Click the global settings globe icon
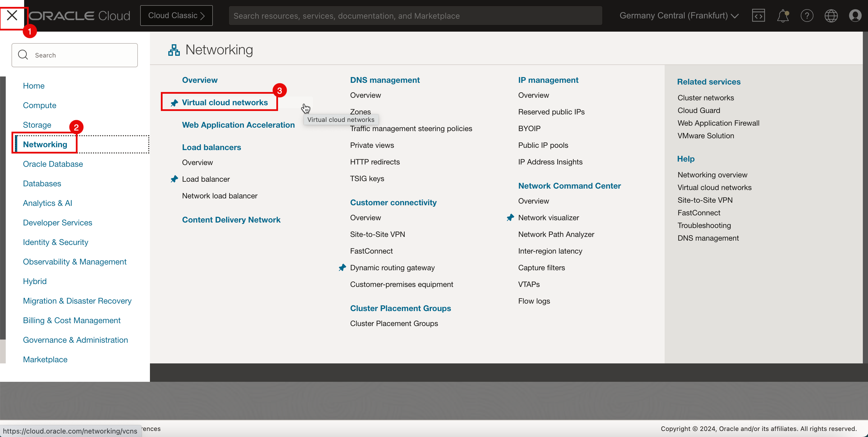The image size is (868, 437). pyautogui.click(x=831, y=16)
